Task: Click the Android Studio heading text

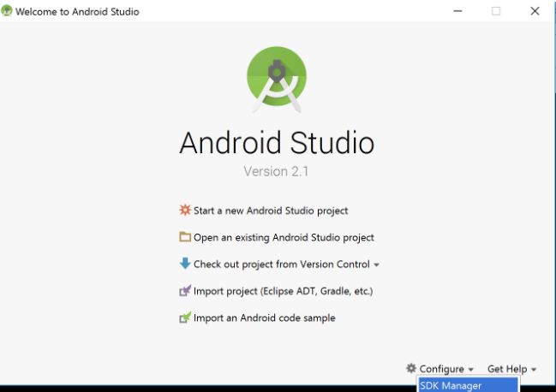Action: point(277,143)
